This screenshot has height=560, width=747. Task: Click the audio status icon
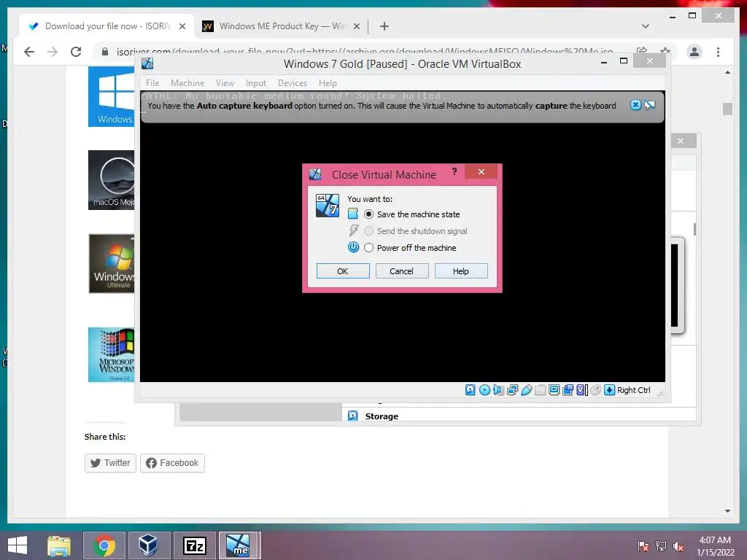point(498,390)
